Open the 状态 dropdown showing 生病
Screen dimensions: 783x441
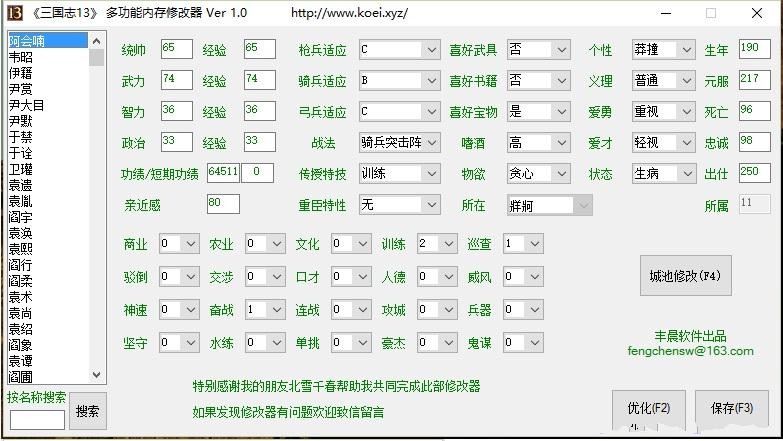coord(663,174)
